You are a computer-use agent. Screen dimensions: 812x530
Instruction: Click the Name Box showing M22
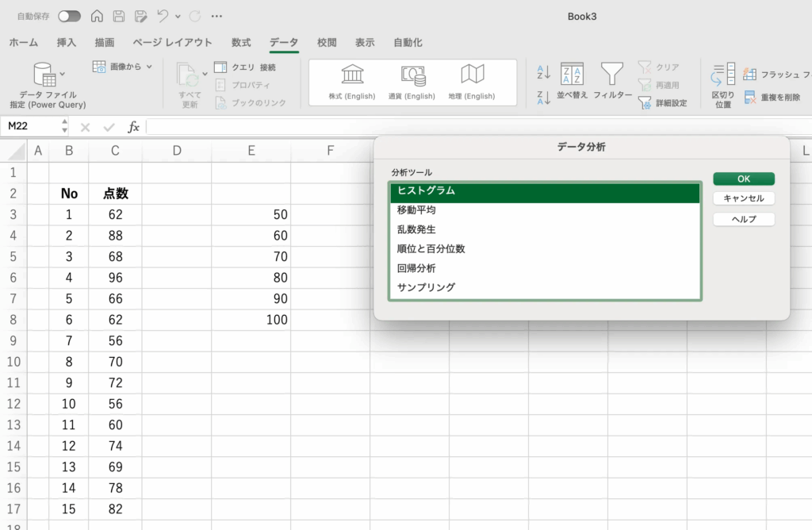tap(30, 126)
